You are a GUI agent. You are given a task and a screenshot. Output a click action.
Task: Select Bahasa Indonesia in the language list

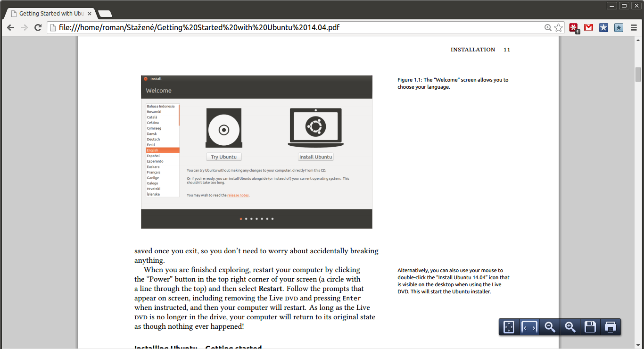(163, 106)
